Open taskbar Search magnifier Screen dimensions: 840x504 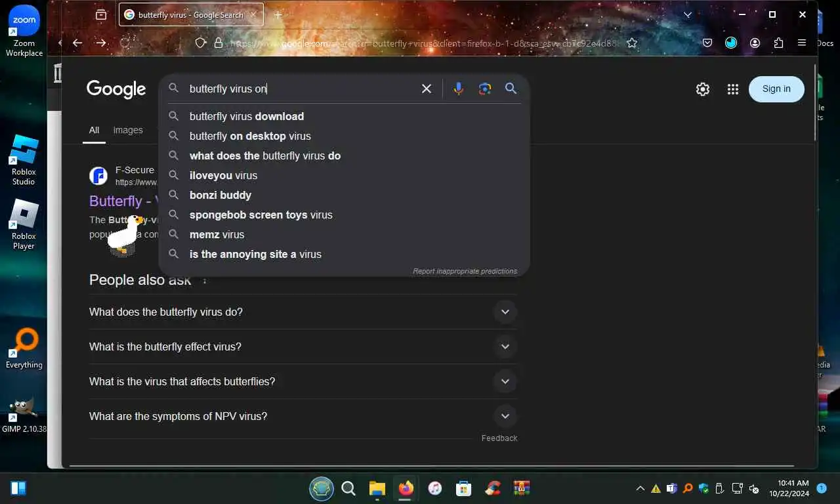tap(348, 488)
